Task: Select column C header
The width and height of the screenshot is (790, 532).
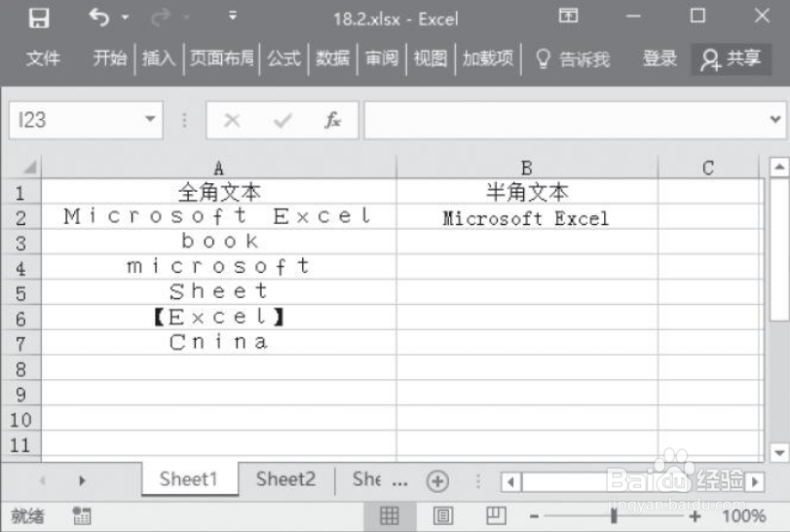Action: 708,168
